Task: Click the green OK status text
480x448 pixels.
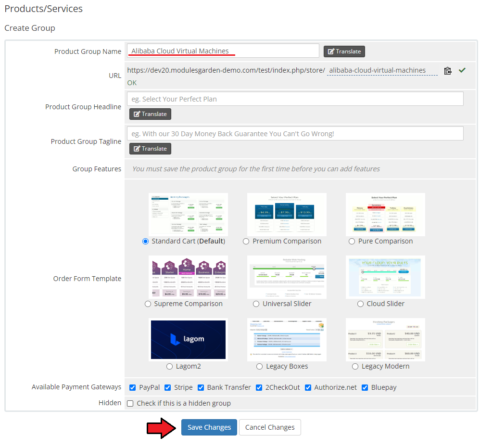Action: pyautogui.click(x=132, y=83)
